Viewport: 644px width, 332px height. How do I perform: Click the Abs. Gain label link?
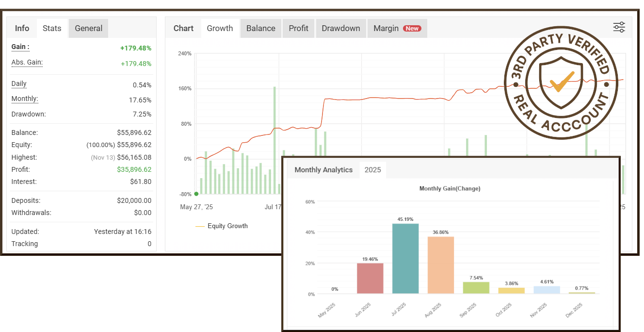[27, 62]
